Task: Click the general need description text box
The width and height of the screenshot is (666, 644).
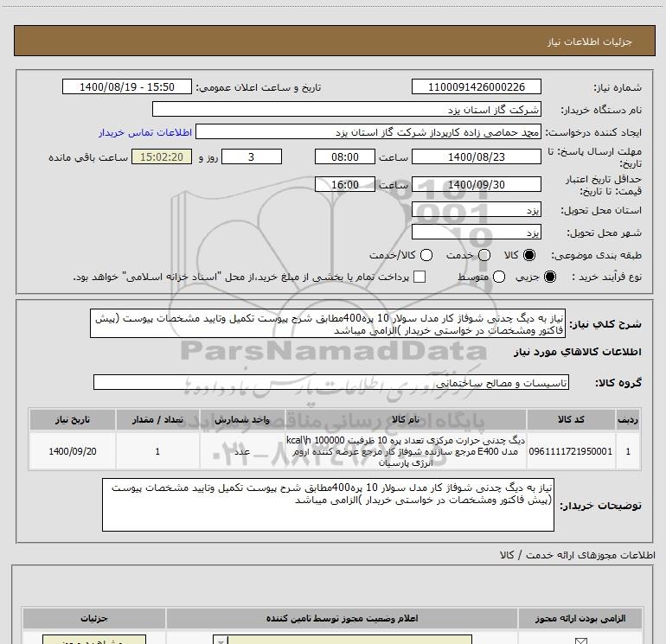Action: 328,323
